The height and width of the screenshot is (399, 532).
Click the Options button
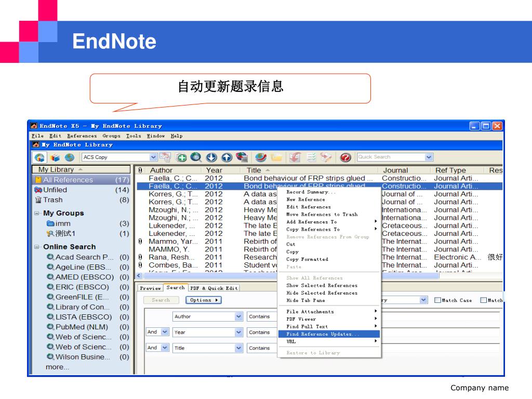(x=204, y=300)
